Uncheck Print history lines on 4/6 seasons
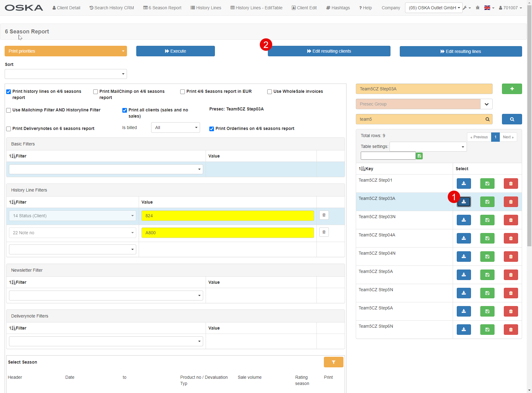This screenshot has width=532, height=393. pyautogui.click(x=9, y=92)
